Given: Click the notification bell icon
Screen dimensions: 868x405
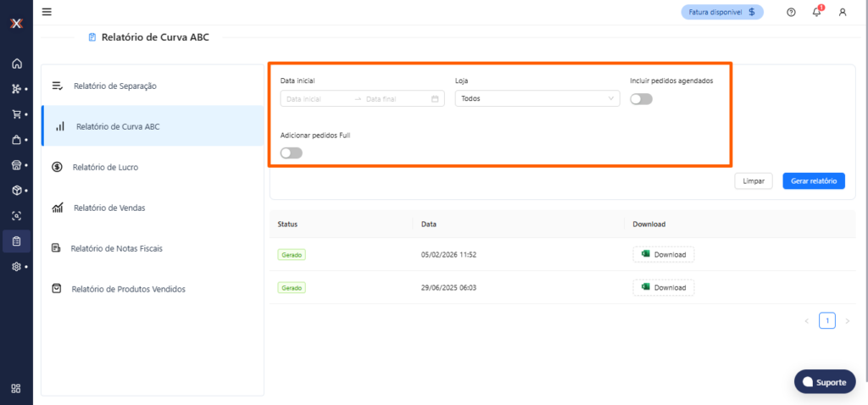Looking at the screenshot, I should tap(816, 12).
